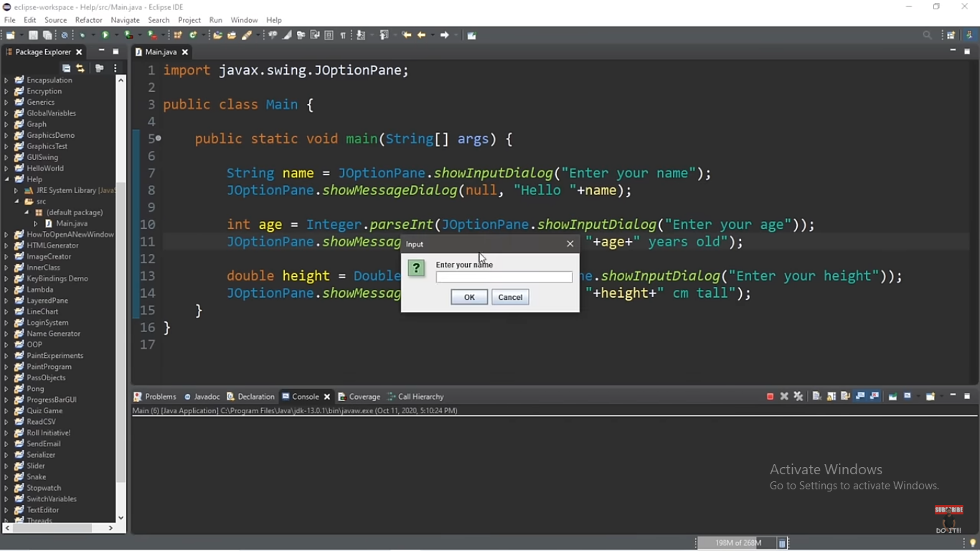Minimize the Package Explorer view
The image size is (980, 551).
pos(101,52)
